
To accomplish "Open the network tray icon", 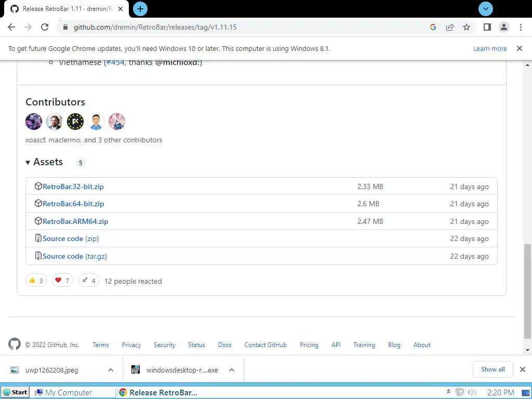I will pos(460,393).
